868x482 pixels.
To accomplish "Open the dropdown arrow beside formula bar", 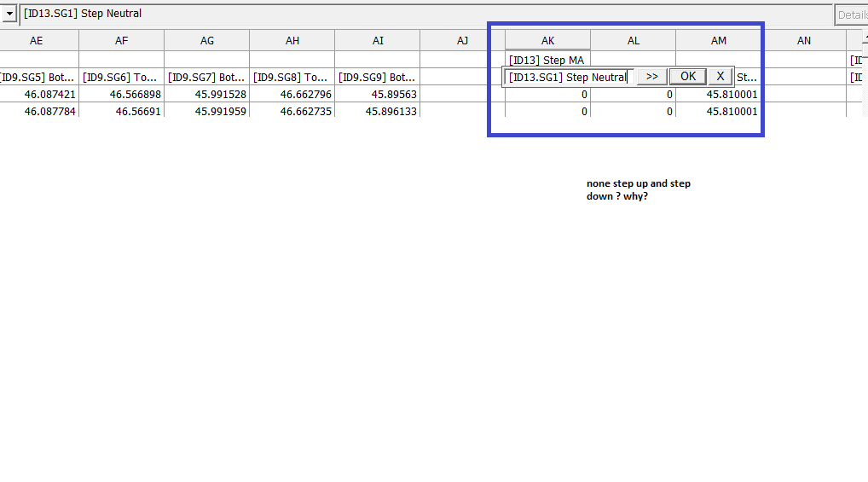I will 9,14.
